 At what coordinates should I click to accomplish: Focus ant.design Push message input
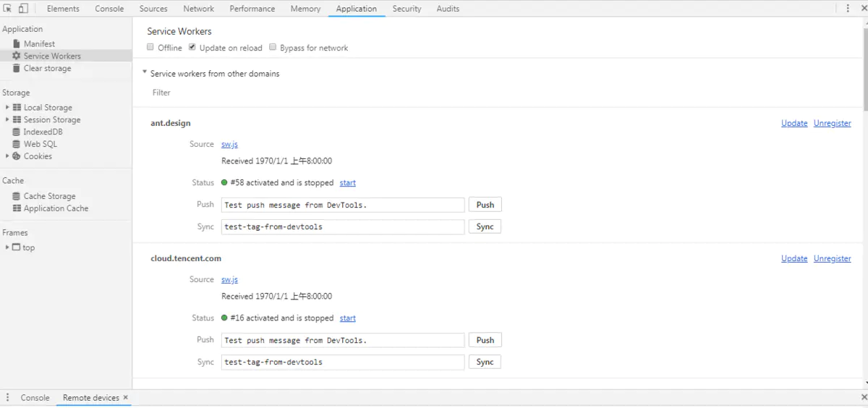[343, 205]
